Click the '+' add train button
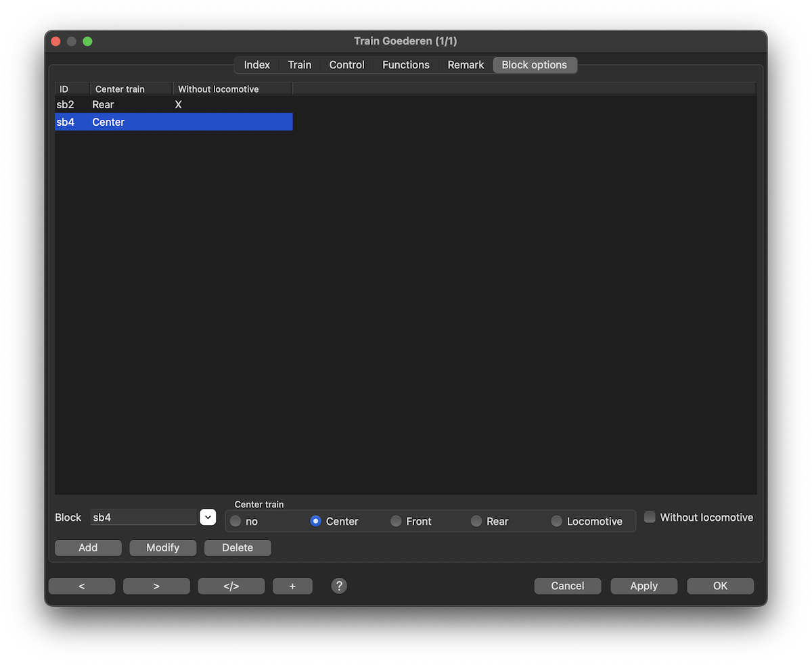 292,586
